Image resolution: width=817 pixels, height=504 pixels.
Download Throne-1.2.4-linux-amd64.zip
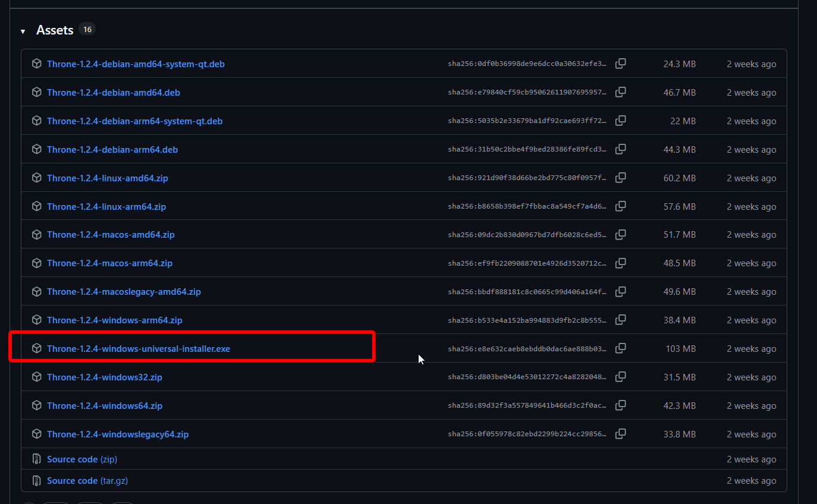[108, 178]
